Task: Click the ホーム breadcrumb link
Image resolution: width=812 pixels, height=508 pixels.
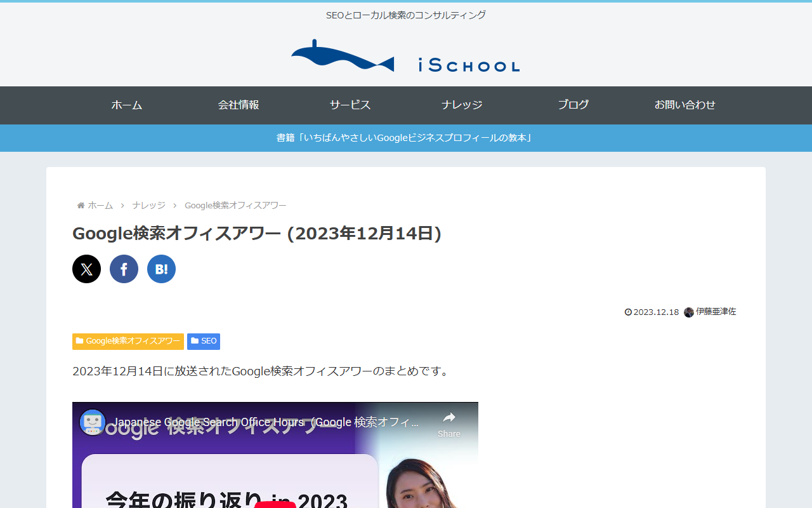Action: (x=100, y=205)
